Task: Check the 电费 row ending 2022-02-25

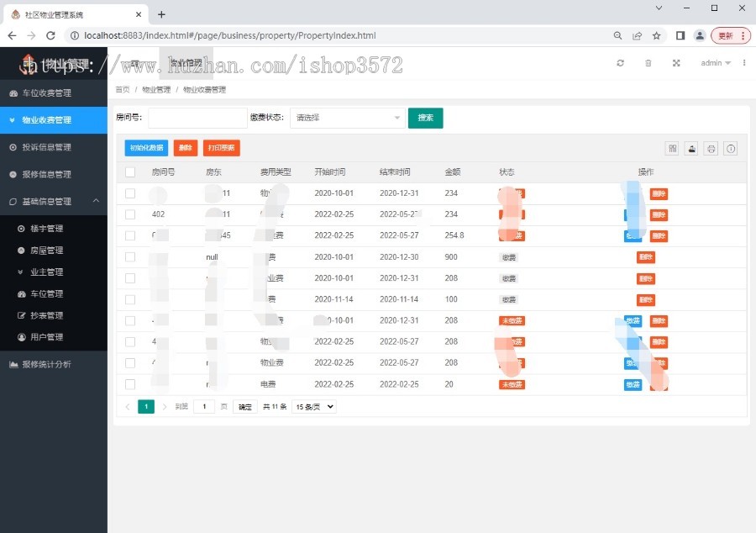Action: pos(130,384)
